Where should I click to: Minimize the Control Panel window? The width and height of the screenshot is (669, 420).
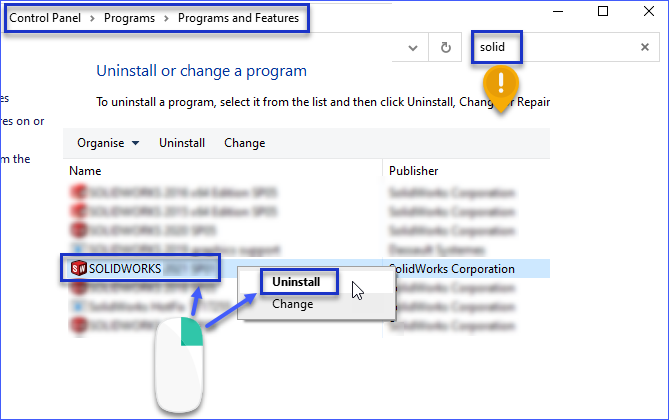[557, 12]
